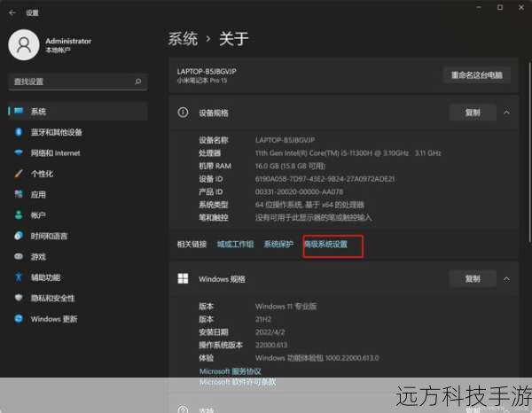Click the Windows logo icon of Windows 规格
The width and height of the screenshot is (532, 413).
(183, 278)
